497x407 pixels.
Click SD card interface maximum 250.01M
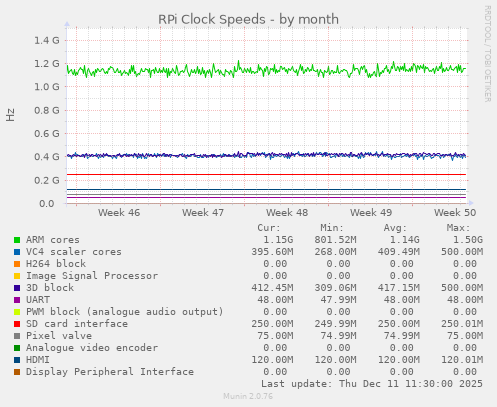coord(462,324)
